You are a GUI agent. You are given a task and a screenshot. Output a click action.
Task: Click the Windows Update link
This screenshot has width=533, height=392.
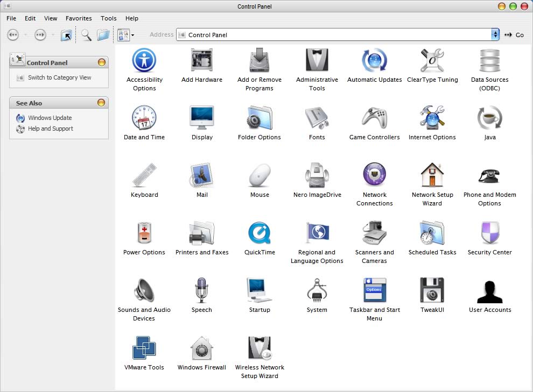tap(50, 118)
